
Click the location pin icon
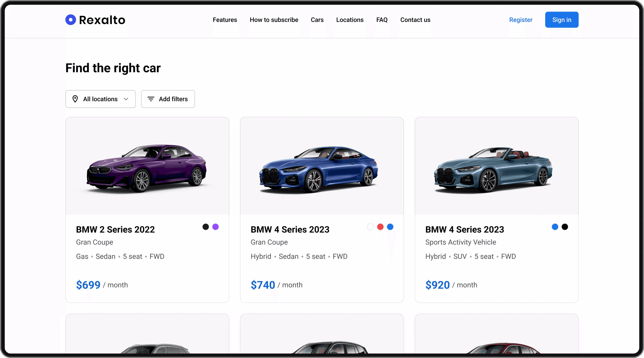pyautogui.click(x=75, y=99)
